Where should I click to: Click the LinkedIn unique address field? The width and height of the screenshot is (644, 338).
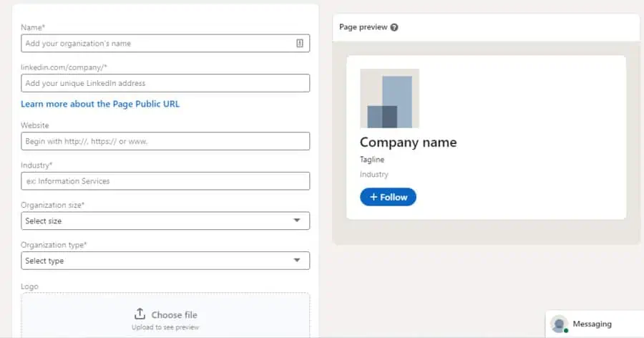(165, 83)
